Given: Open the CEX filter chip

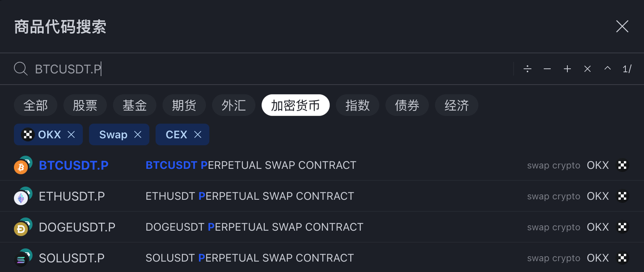Looking at the screenshot, I should pyautogui.click(x=176, y=135).
